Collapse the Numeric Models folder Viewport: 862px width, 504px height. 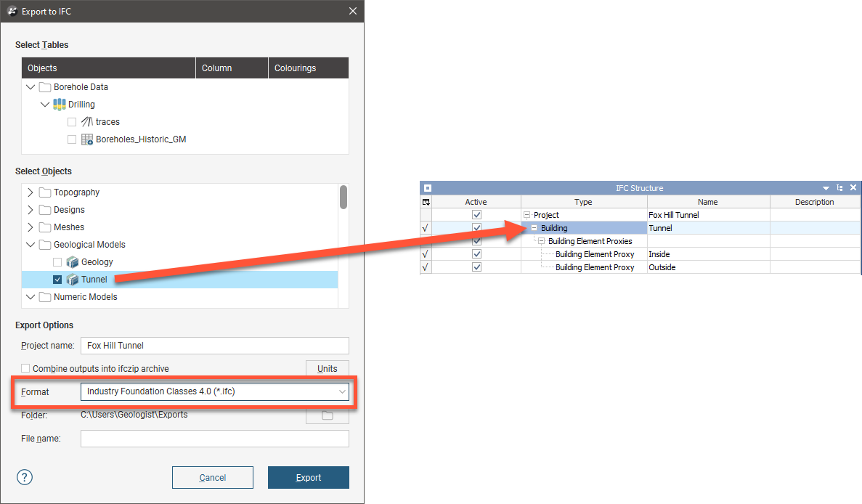pyautogui.click(x=31, y=297)
